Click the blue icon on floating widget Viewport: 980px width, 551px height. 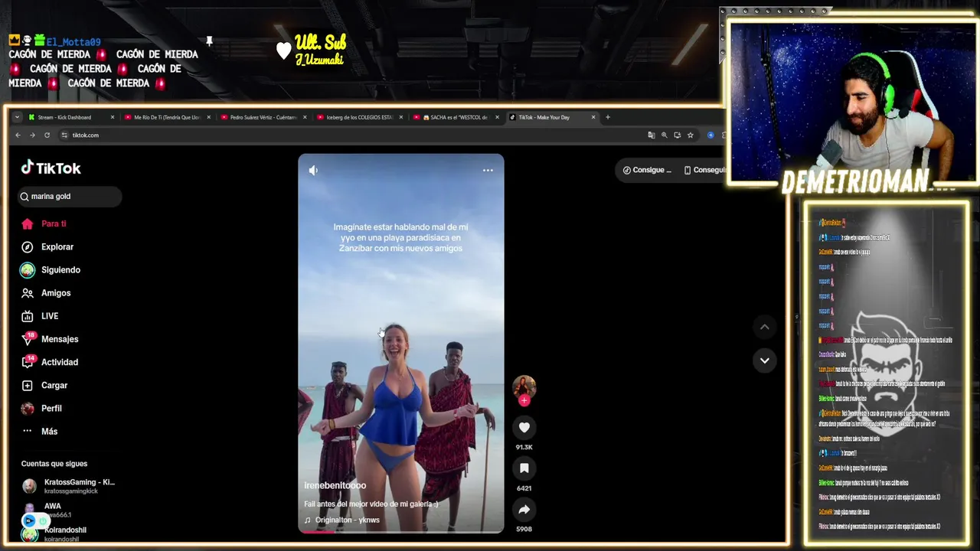click(x=29, y=520)
